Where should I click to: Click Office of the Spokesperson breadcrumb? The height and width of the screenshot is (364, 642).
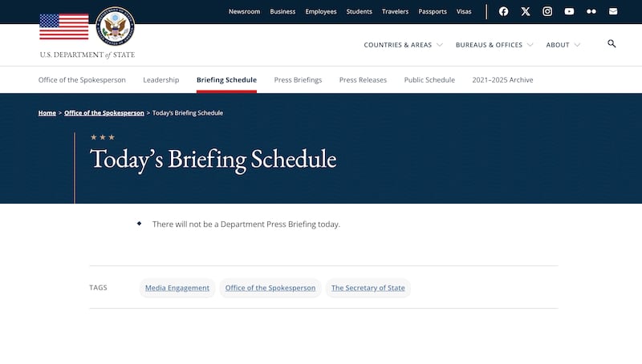tap(104, 113)
